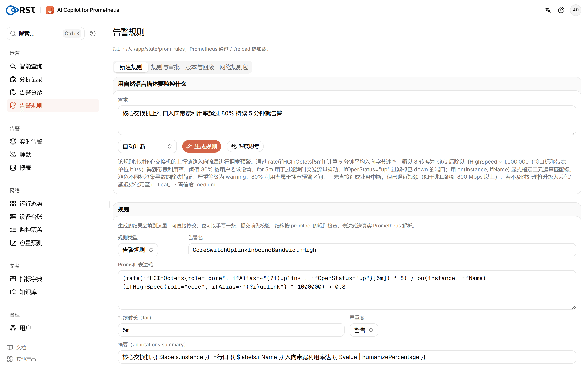The image size is (588, 368).
Task: Open the AD user avatar menu
Action: tap(576, 10)
